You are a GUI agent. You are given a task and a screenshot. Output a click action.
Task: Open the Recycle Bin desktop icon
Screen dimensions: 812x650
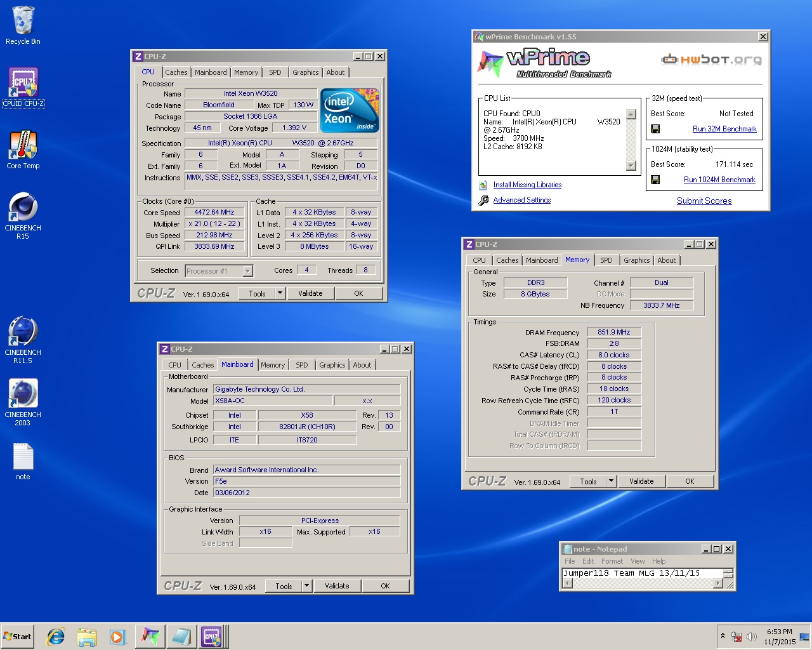point(23,25)
